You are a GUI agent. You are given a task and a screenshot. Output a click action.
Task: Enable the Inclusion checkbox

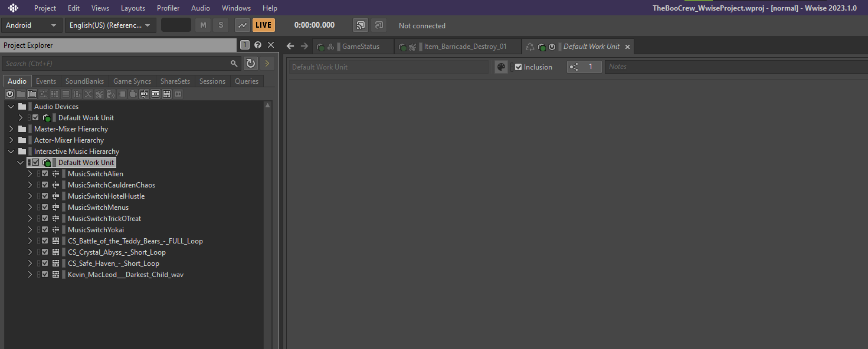click(518, 67)
